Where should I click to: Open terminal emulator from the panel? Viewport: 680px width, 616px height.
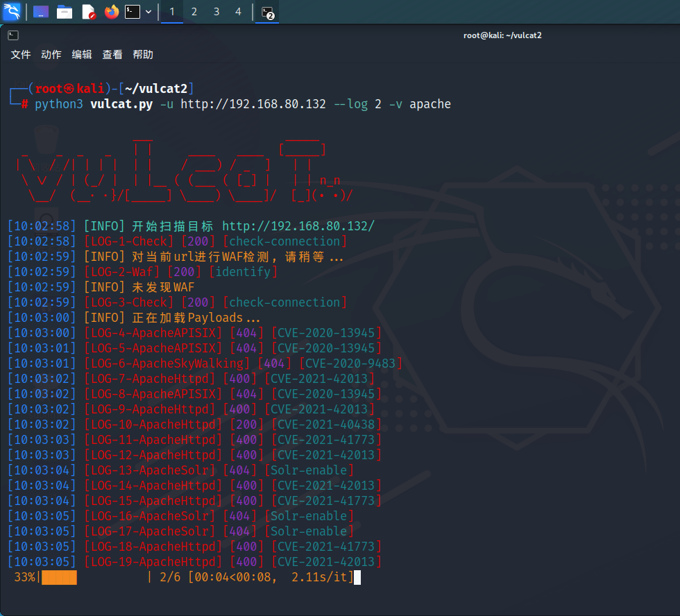[133, 12]
